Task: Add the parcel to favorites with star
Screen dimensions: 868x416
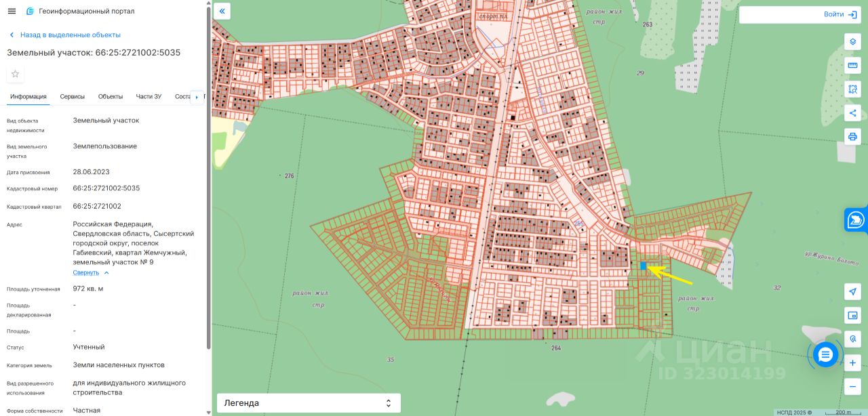Action: (15, 74)
